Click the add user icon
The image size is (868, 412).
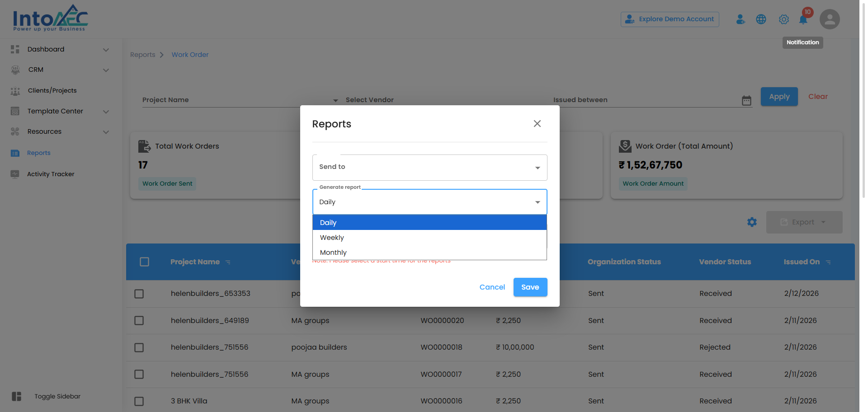pos(740,19)
